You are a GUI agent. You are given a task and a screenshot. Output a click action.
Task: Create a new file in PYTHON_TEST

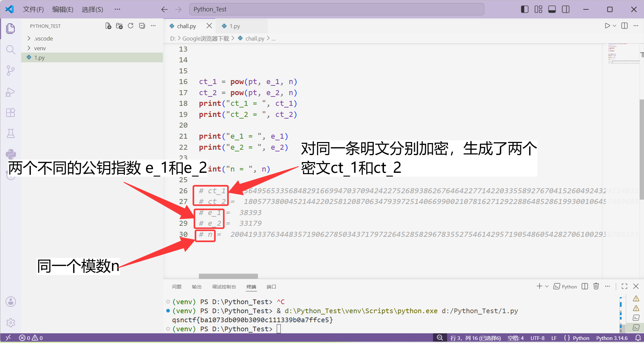tap(108, 26)
